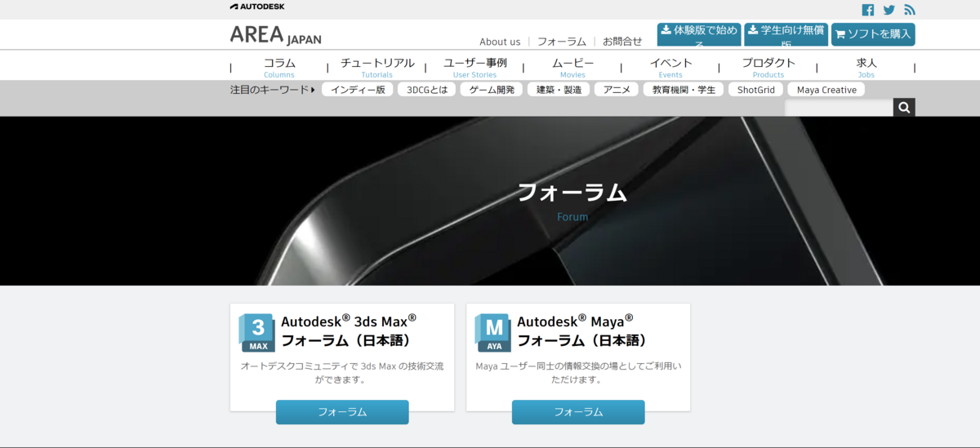Click the Autodesk logo at top

[x=257, y=7]
